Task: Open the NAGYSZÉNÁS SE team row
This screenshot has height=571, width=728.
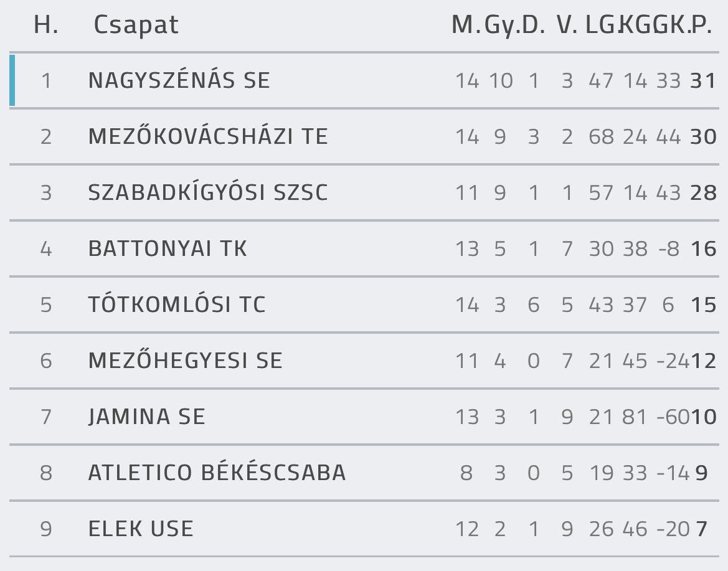Action: tap(364, 80)
